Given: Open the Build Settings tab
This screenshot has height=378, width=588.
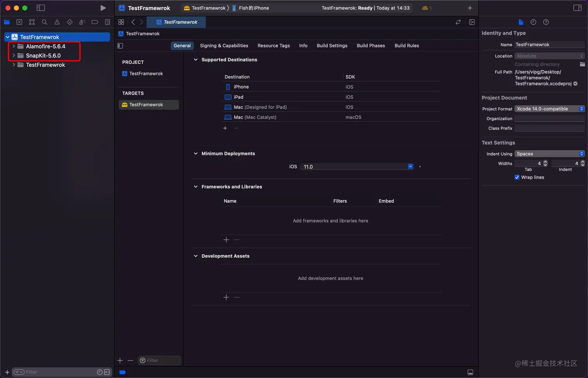Looking at the screenshot, I should click(x=332, y=45).
